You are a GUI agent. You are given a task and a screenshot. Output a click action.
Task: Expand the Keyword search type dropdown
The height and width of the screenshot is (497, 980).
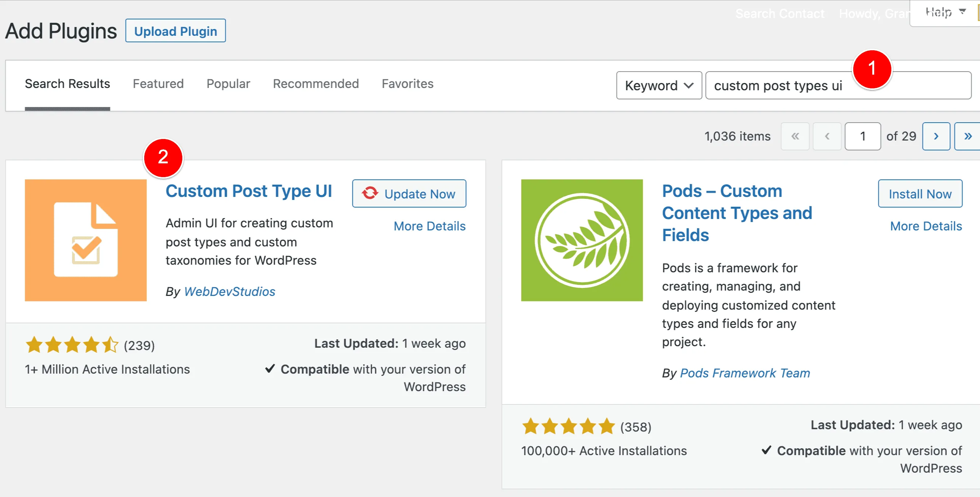click(x=659, y=85)
